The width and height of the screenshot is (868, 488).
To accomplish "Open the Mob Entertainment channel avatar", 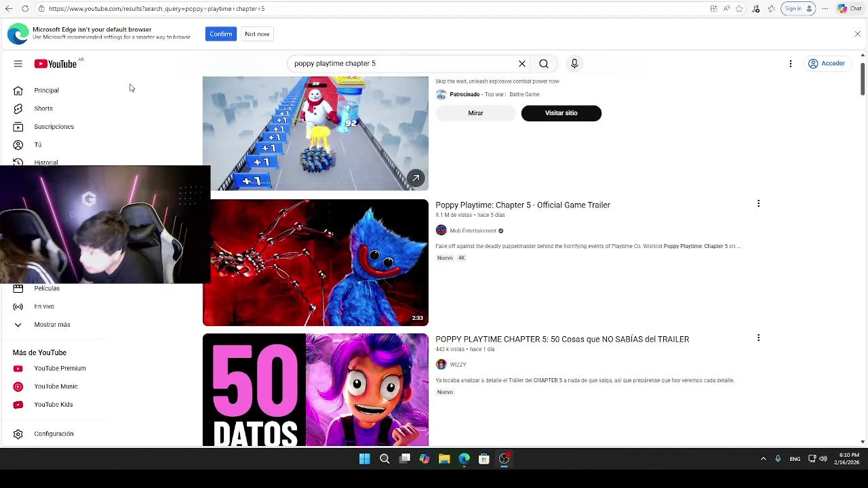I will point(441,230).
